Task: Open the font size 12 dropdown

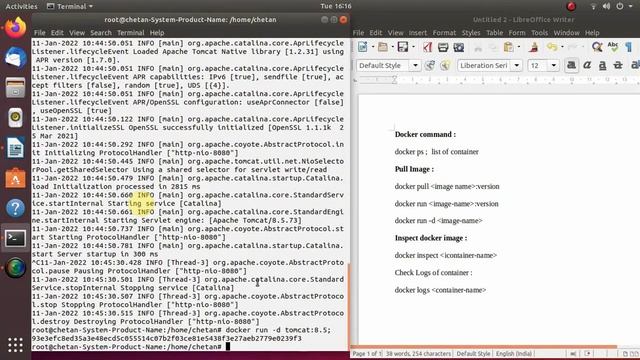Action: (553, 65)
